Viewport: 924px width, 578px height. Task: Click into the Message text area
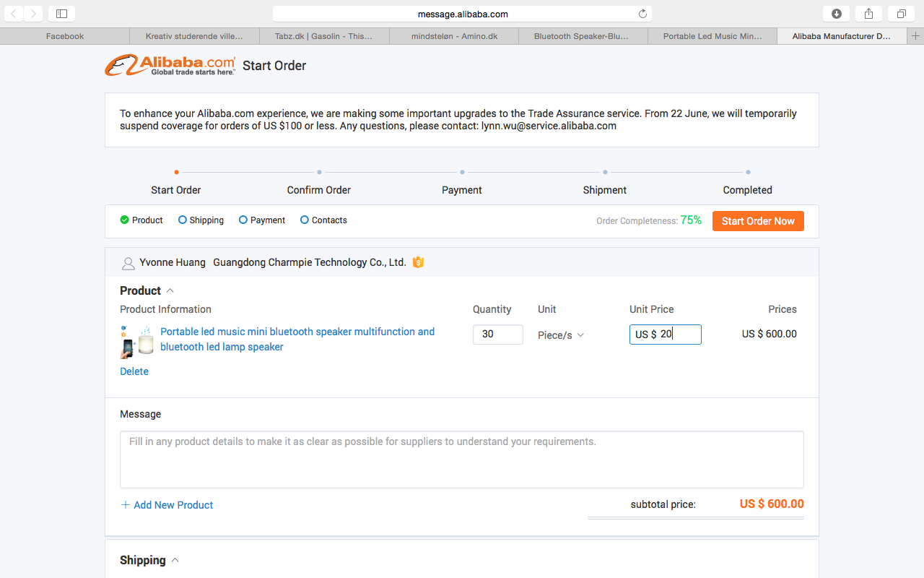(x=462, y=460)
